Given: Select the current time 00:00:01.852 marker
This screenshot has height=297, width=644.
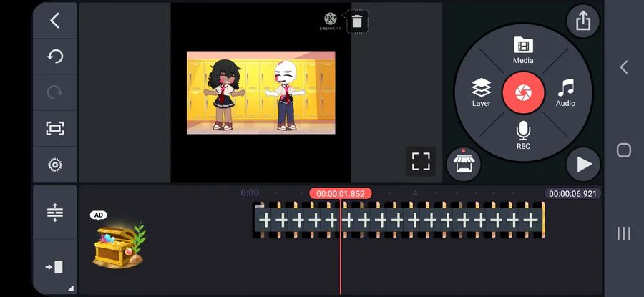Looking at the screenshot, I should [x=341, y=193].
